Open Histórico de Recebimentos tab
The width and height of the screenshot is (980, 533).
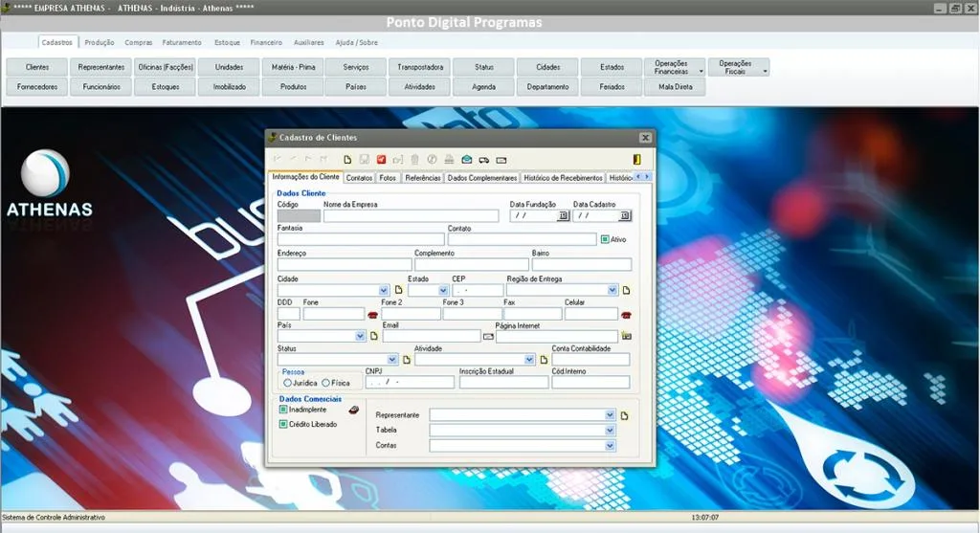coord(563,178)
